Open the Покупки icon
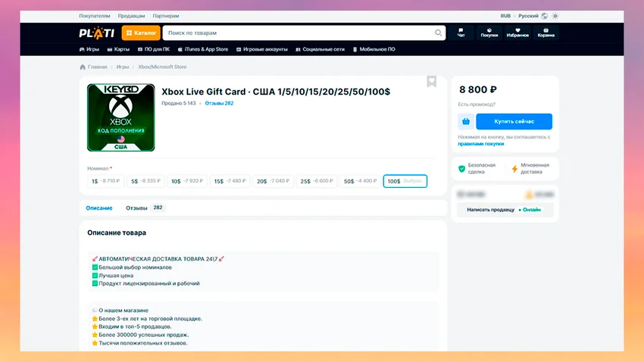644x362 pixels. point(489,33)
